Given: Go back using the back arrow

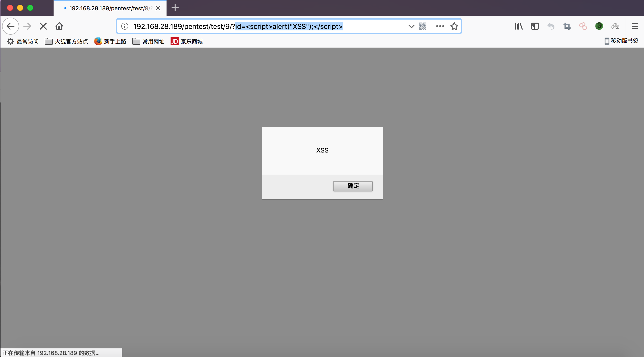Looking at the screenshot, I should tap(11, 26).
